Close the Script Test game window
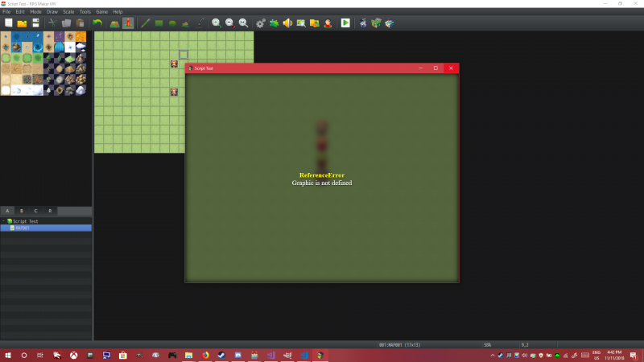 pos(451,68)
